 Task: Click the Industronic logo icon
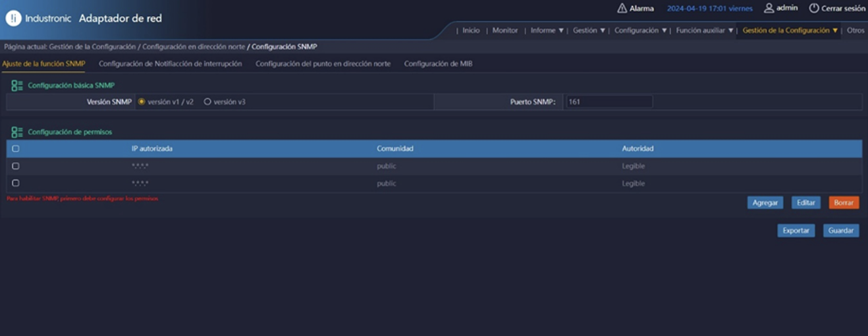tap(13, 18)
